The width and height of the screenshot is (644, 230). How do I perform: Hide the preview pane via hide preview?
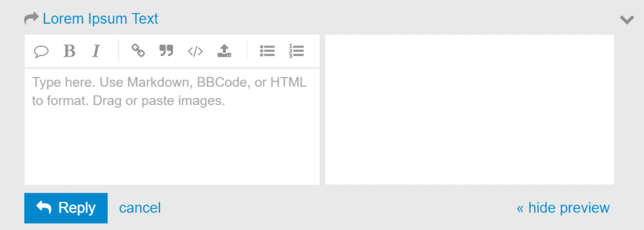tap(563, 208)
